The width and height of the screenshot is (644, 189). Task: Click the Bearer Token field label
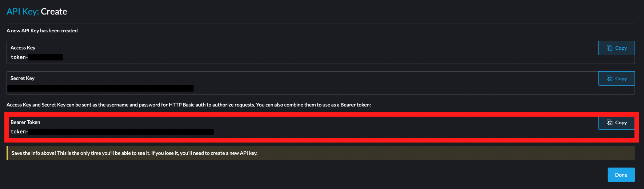click(25, 122)
